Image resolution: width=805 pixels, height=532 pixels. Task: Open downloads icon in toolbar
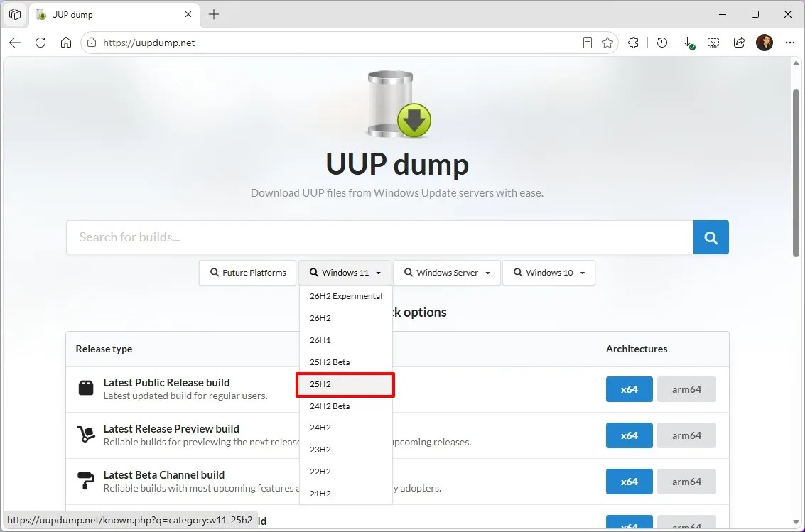point(688,43)
